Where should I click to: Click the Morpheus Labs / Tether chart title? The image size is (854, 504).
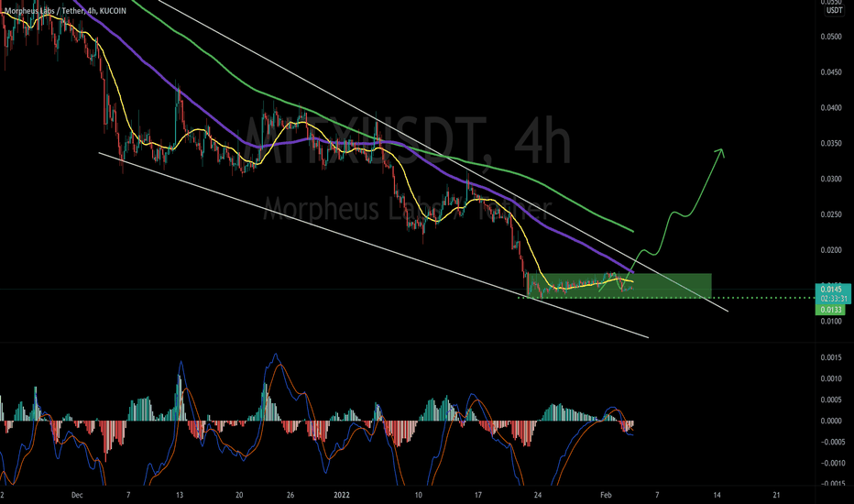pos(65,11)
